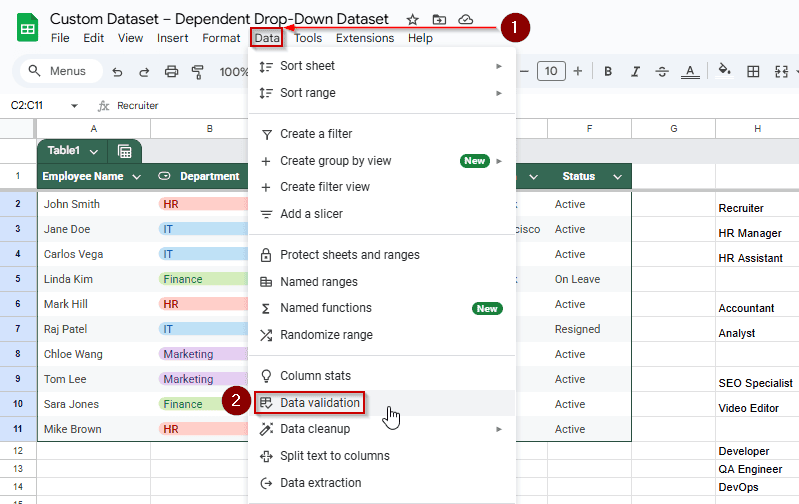The image size is (799, 504).
Task: Open Finance dropdown chip for Linda Kim
Action: coord(203,279)
